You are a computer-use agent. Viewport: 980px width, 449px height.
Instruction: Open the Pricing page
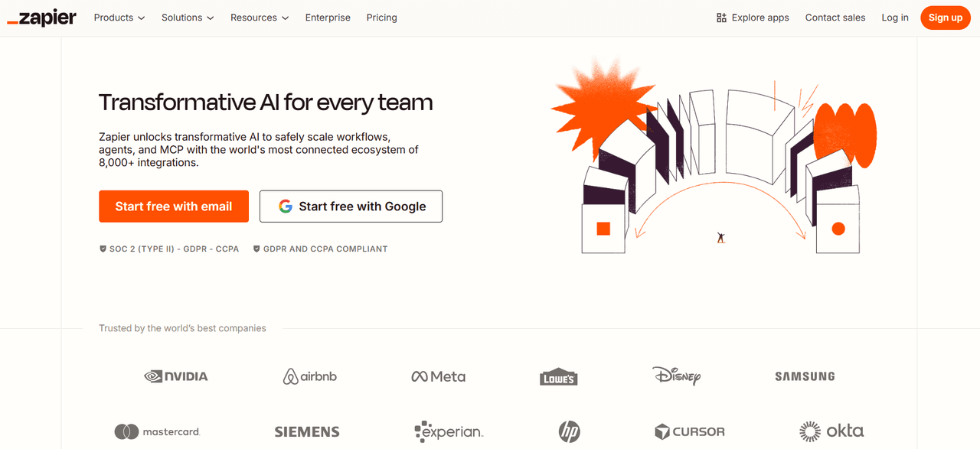381,18
